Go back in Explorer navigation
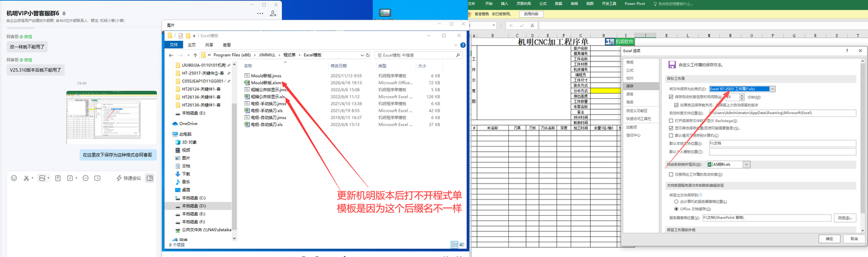The image size is (868, 257). (x=171, y=55)
